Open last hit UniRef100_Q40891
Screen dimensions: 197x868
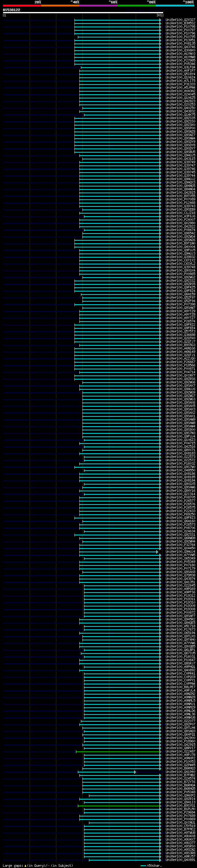[180, 860]
